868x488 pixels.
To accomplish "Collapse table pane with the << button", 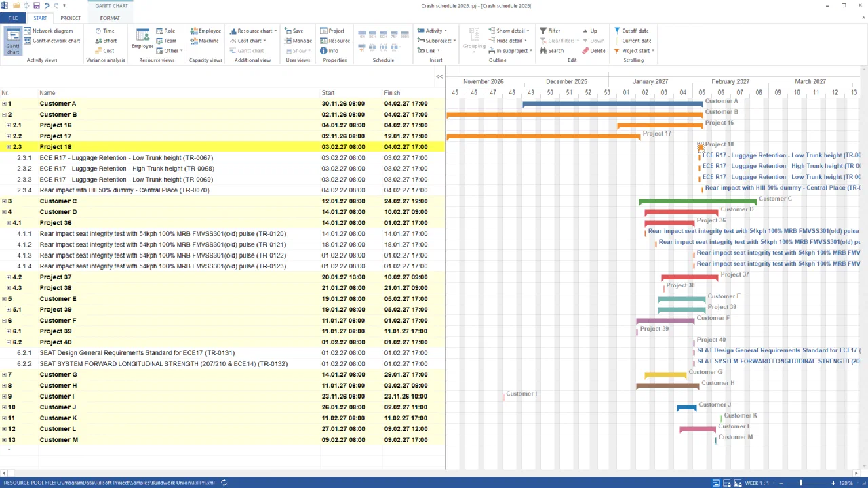I will (x=439, y=77).
